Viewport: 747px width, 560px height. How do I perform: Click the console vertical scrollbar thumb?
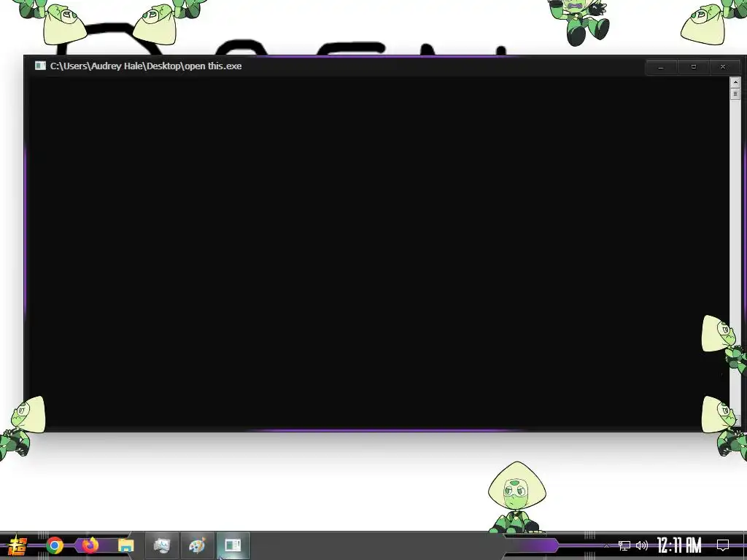click(x=735, y=94)
